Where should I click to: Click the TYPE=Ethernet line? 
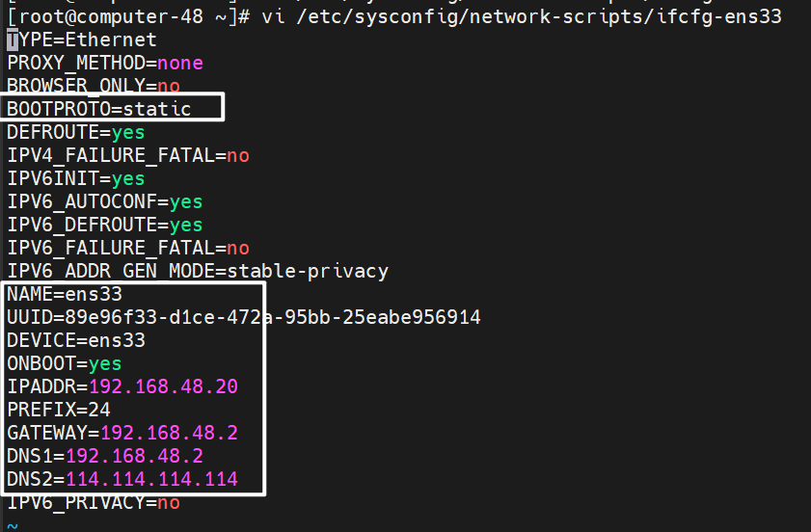[x=82, y=40]
